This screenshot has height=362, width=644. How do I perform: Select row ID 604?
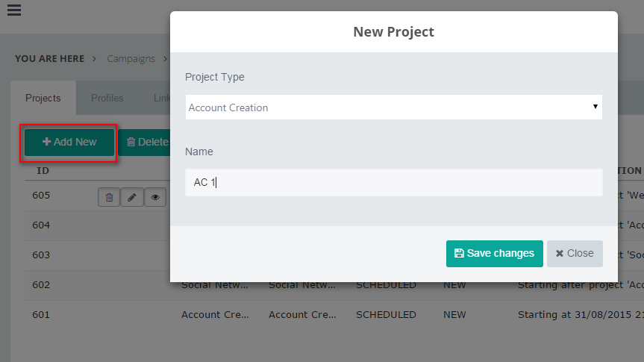(x=41, y=225)
